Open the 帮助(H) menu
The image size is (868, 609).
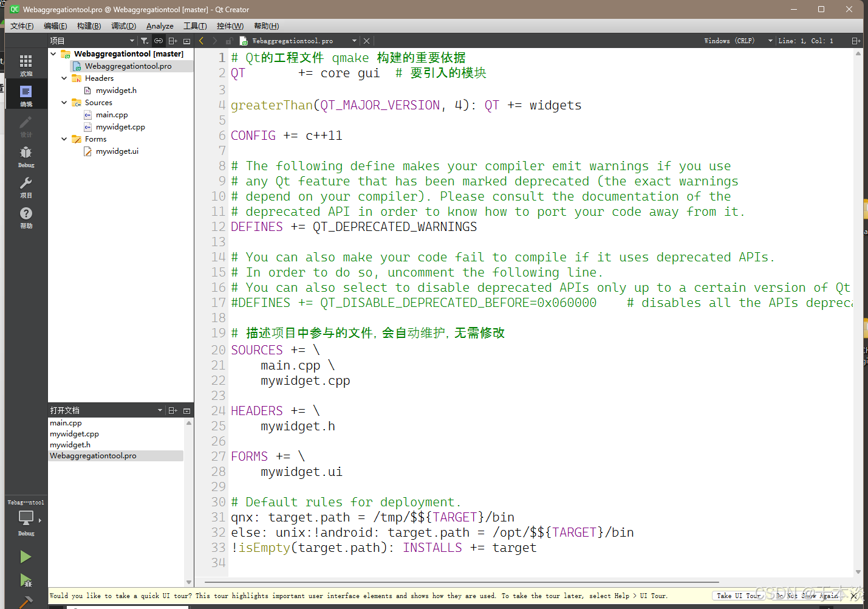click(x=267, y=26)
